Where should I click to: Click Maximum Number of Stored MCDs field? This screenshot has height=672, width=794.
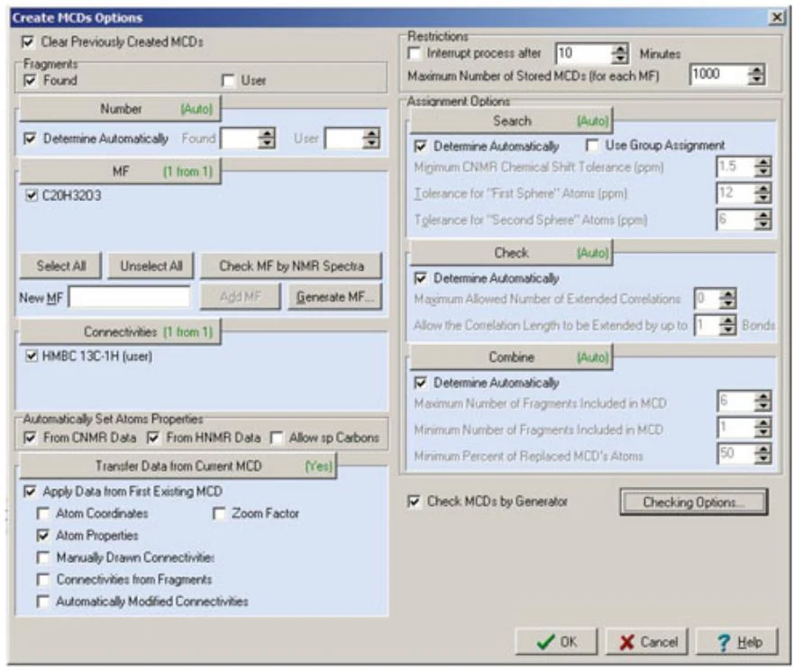tap(718, 75)
